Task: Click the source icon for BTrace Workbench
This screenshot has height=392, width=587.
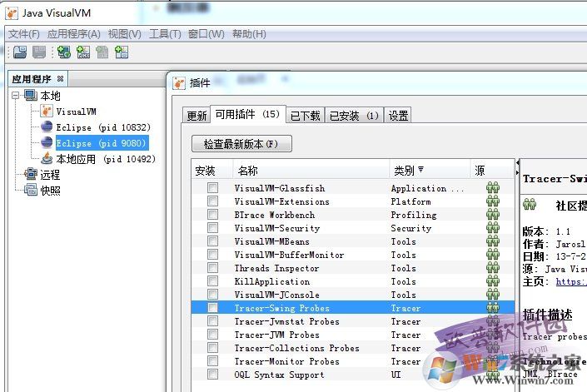Action: [493, 215]
